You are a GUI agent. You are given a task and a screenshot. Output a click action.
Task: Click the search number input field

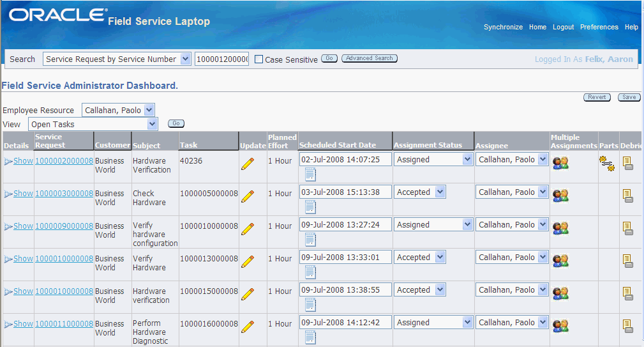[x=221, y=59]
